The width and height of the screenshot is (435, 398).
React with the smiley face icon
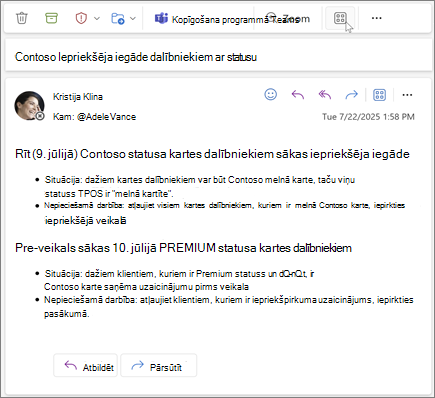click(270, 95)
